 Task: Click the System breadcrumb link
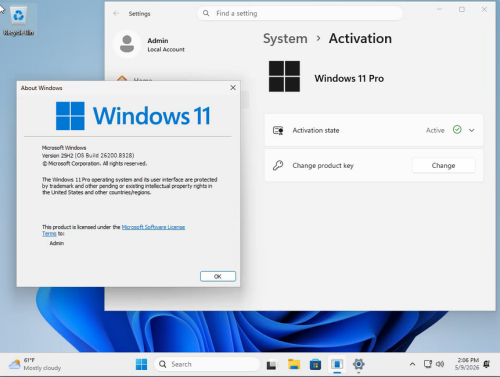(285, 39)
